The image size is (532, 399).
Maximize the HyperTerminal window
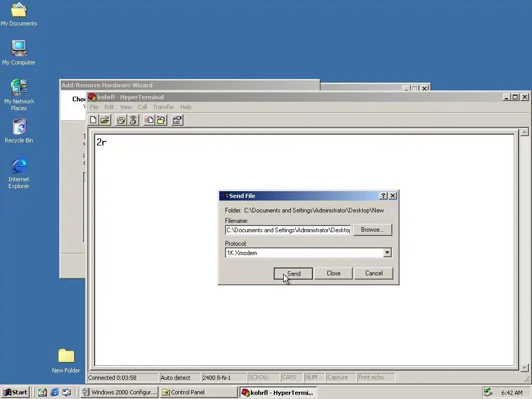tap(515, 97)
